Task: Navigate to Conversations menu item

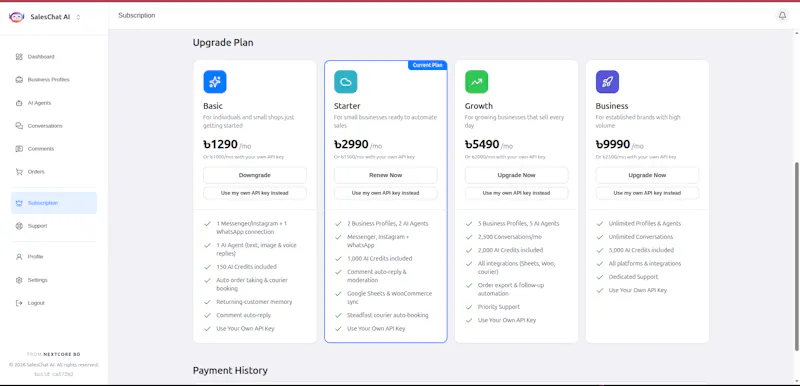Action: click(54, 126)
